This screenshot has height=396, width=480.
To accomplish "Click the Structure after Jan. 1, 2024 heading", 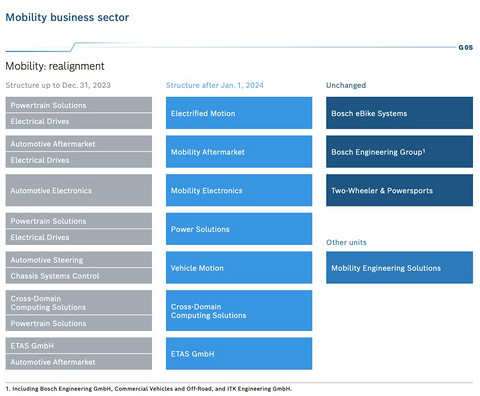I will 215,85.
